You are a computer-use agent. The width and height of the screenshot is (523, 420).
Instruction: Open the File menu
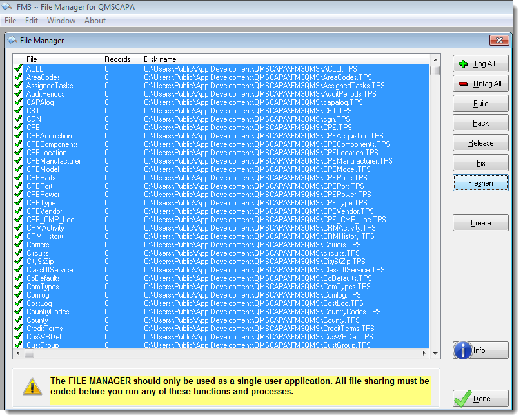click(10, 21)
